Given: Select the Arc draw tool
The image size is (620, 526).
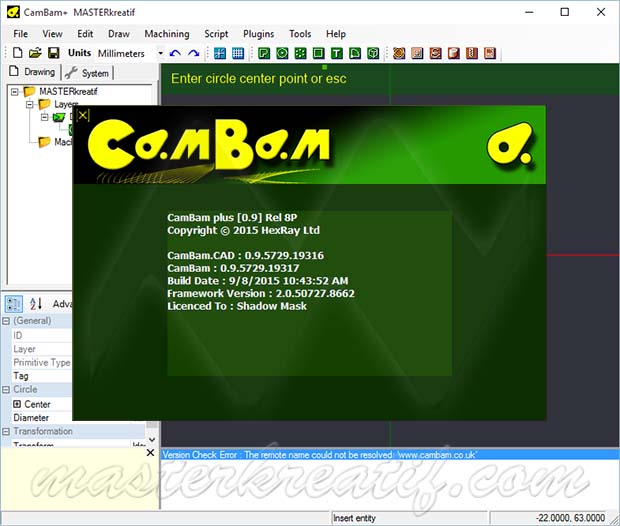Looking at the screenshot, I should [355, 53].
